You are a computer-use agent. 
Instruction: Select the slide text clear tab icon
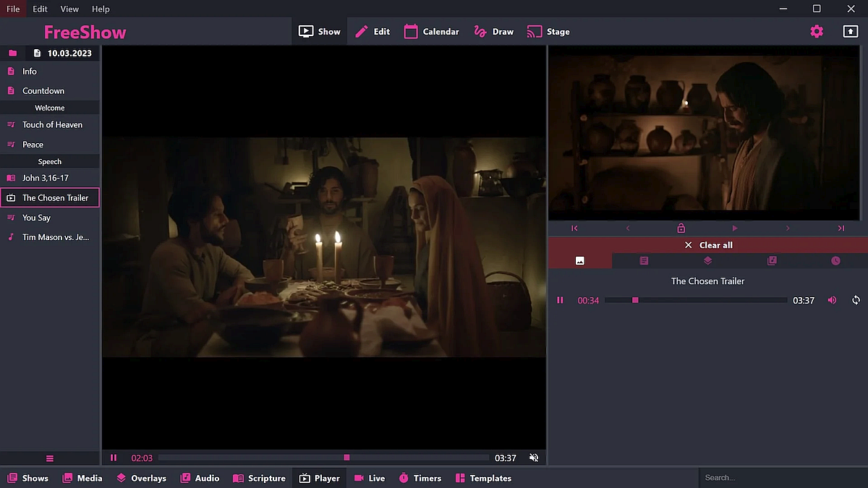click(644, 260)
